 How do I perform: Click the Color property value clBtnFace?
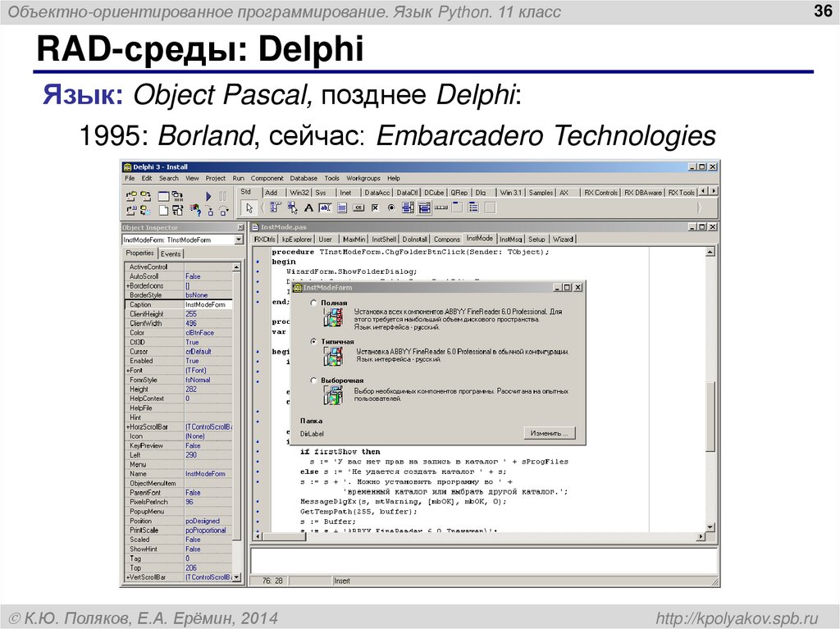200,333
